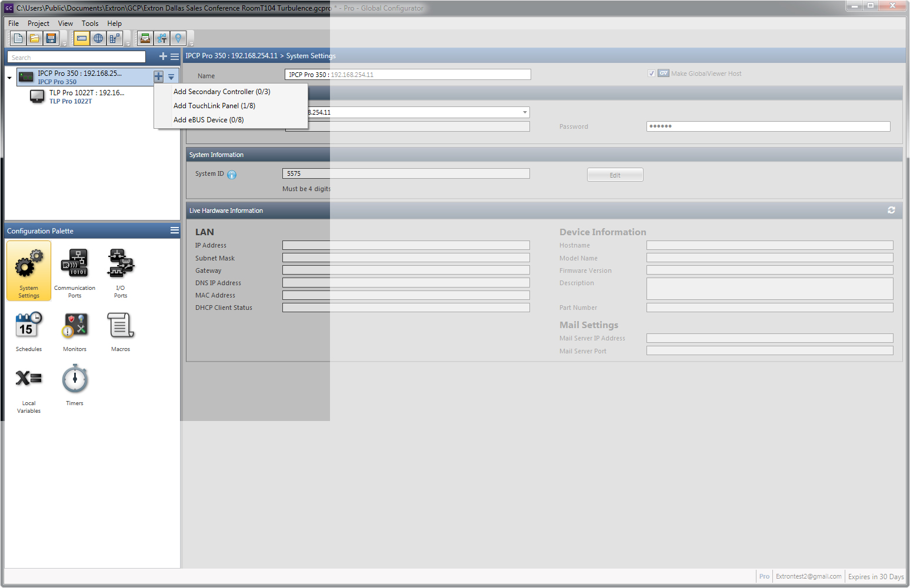Viewport: 910px width, 588px height.
Task: Collapse the IPCP Pro 350 tree node
Action: coord(9,78)
